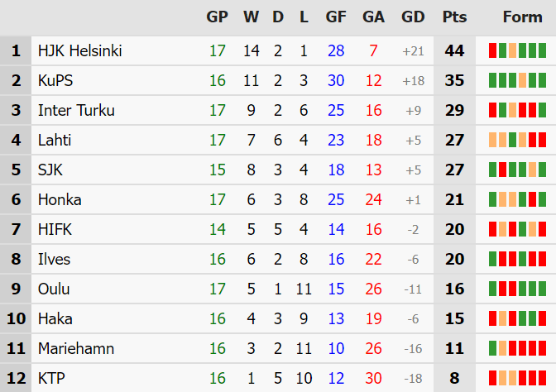Viewport: 556px width, 392px height.
Task: Click the Form column header
Action: pos(522,17)
